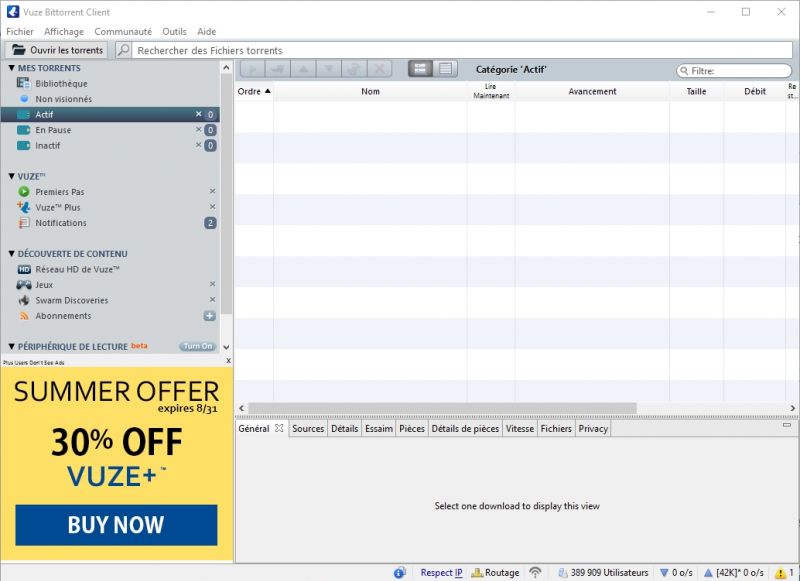The image size is (800, 581).
Task: Switch to the Fichiers tab
Action: click(556, 428)
